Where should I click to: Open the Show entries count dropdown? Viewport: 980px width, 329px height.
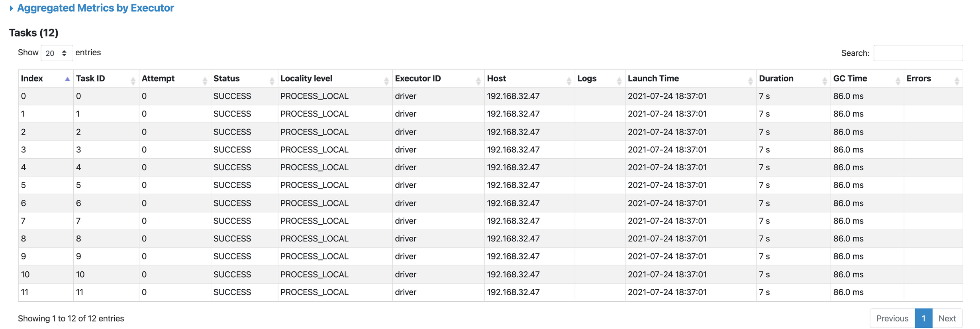tap(57, 53)
